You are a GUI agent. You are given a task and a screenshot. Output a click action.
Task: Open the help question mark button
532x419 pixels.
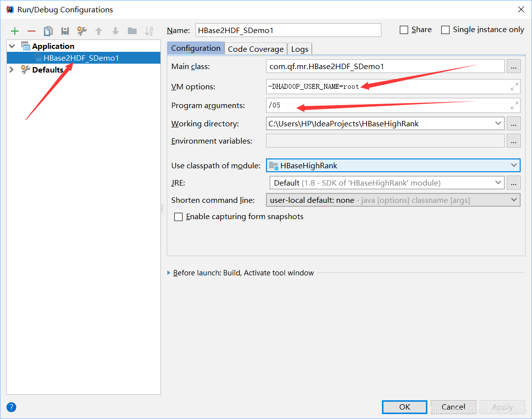click(11, 407)
